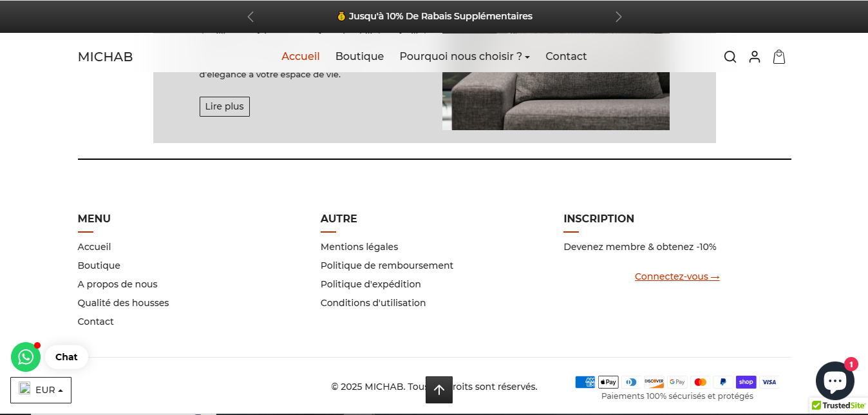The image size is (868, 415).
Task: Click the scroll-to-top arrow button
Action: (x=439, y=390)
